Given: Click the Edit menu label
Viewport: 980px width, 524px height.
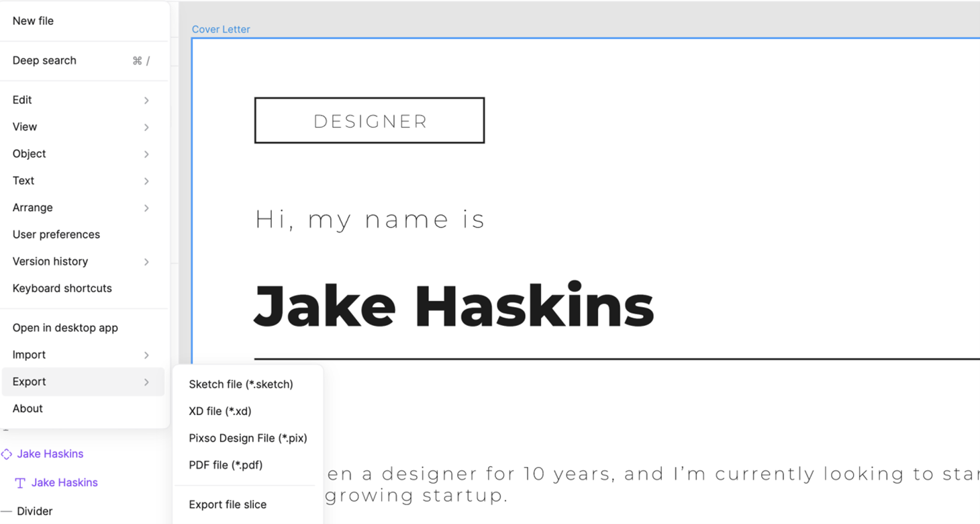Looking at the screenshot, I should [22, 100].
